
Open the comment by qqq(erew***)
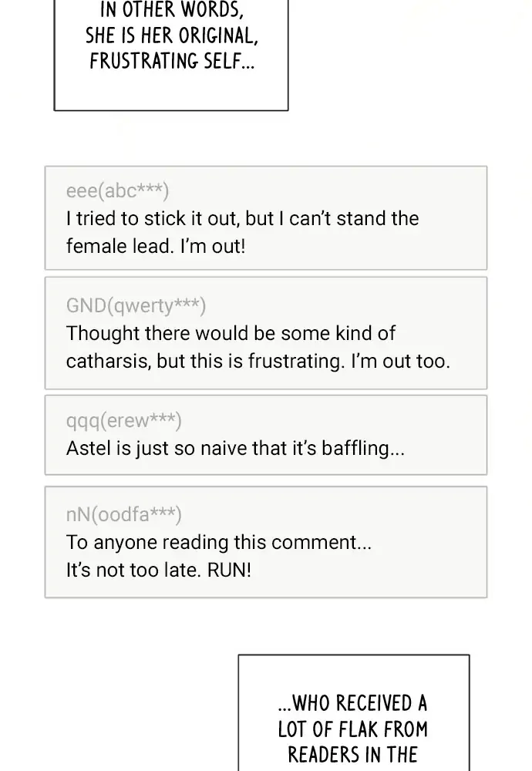pos(266,435)
